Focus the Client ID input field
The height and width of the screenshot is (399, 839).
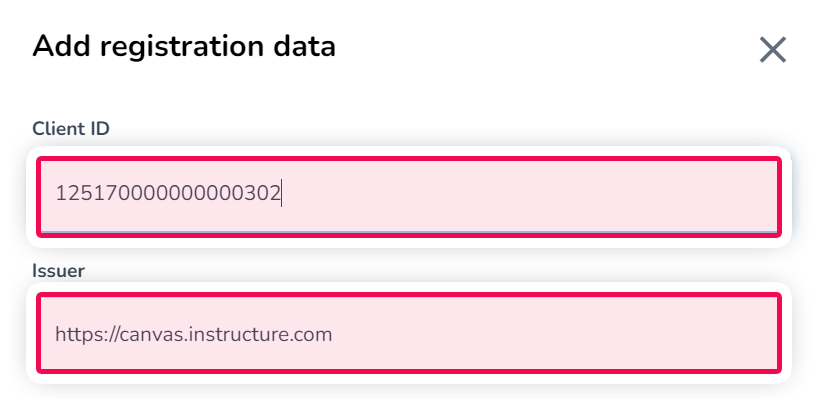pyautogui.click(x=409, y=196)
